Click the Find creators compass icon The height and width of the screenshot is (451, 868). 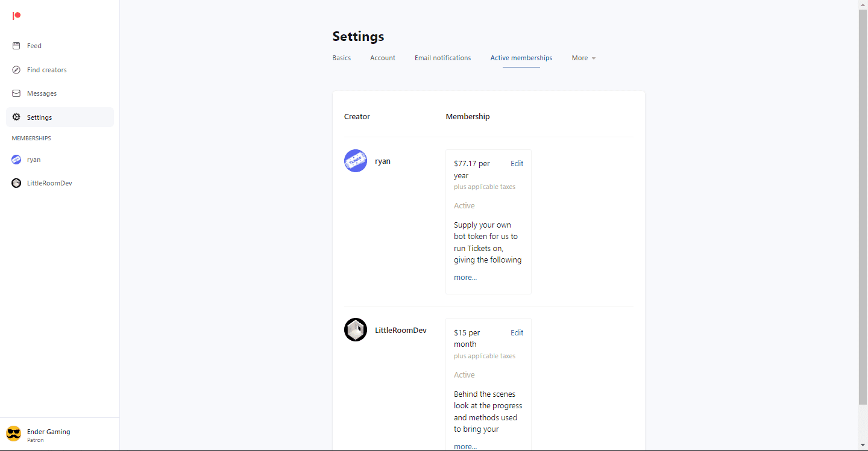click(16, 70)
